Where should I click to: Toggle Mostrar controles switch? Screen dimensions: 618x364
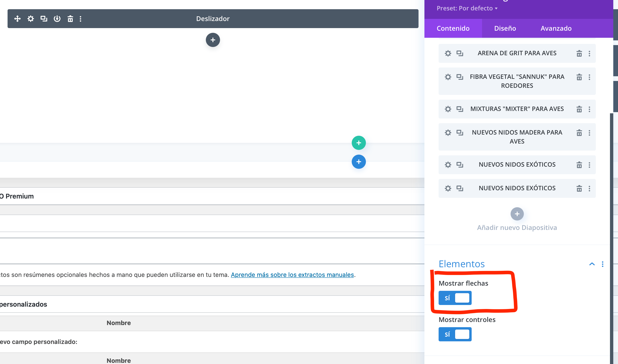[x=455, y=334]
